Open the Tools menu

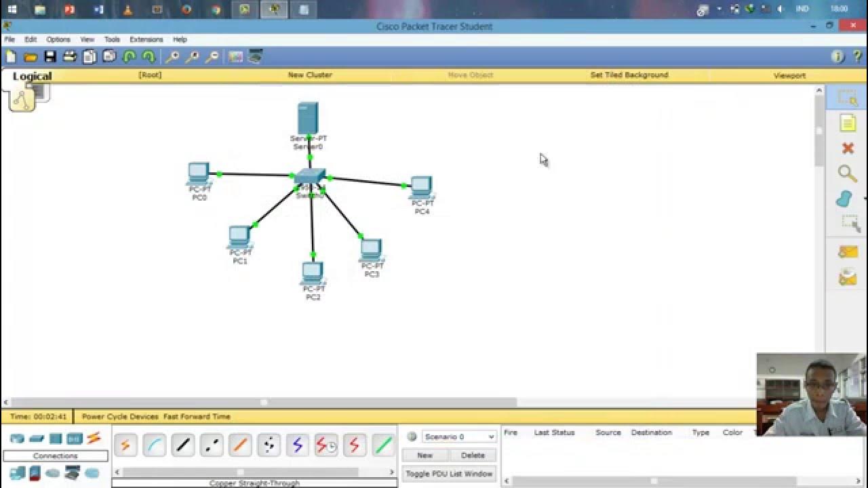(112, 39)
